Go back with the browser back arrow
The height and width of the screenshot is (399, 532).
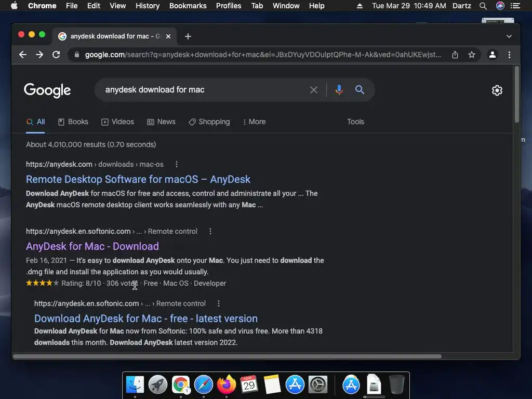(x=23, y=55)
